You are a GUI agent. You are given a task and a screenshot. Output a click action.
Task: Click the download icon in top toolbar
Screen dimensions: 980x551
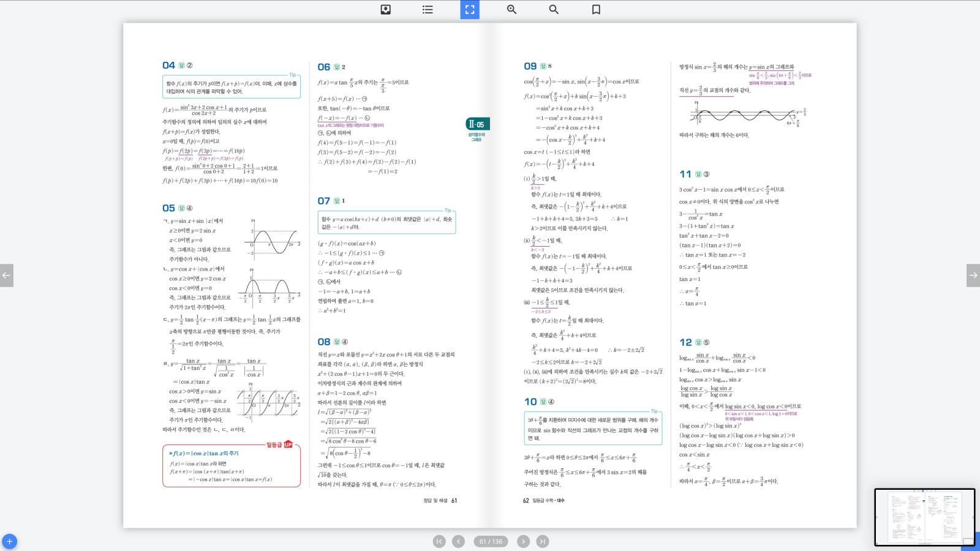[x=385, y=9]
